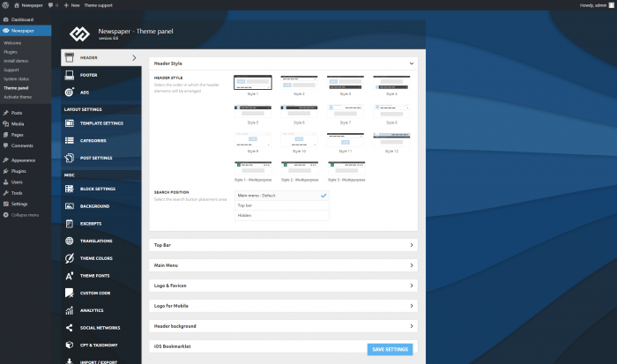Screen dimensions: 617x364
Task: Click the Analytics chart icon
Action: click(x=70, y=310)
